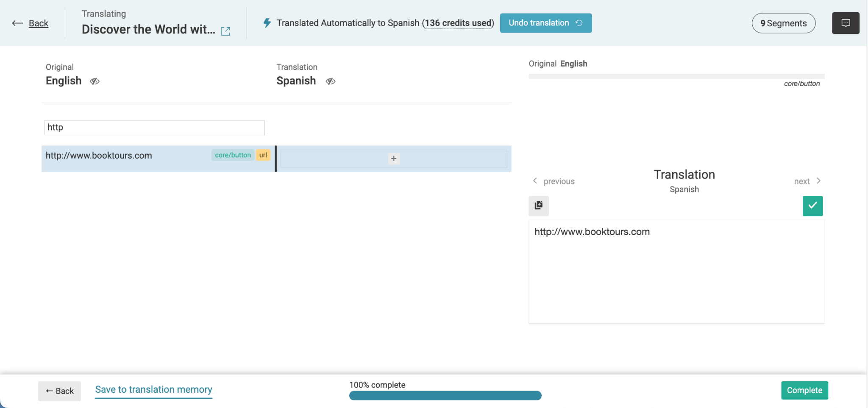
Task: Click the copy source to translation icon
Action: click(x=538, y=206)
